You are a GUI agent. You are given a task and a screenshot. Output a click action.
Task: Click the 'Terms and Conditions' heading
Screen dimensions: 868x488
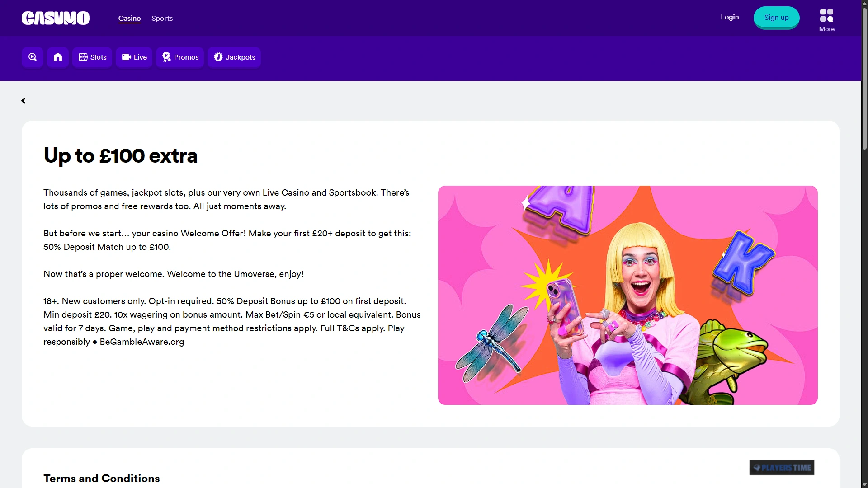point(102,478)
